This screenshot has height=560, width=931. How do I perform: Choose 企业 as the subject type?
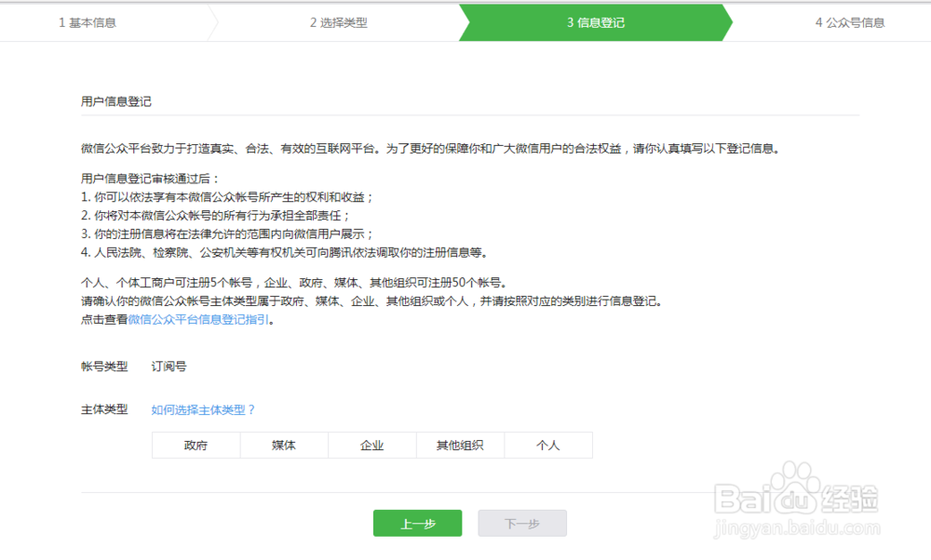[372, 445]
